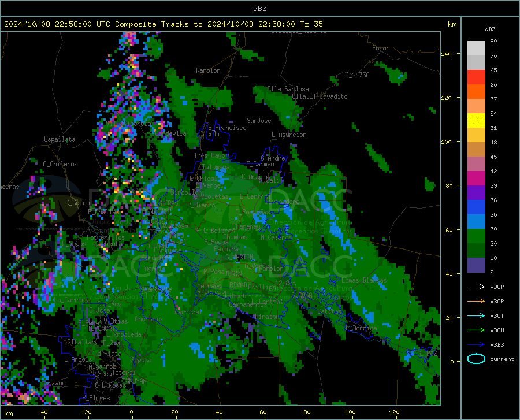Click the 0 km tick on right axis
This screenshot has width=520, height=420.
click(452, 362)
